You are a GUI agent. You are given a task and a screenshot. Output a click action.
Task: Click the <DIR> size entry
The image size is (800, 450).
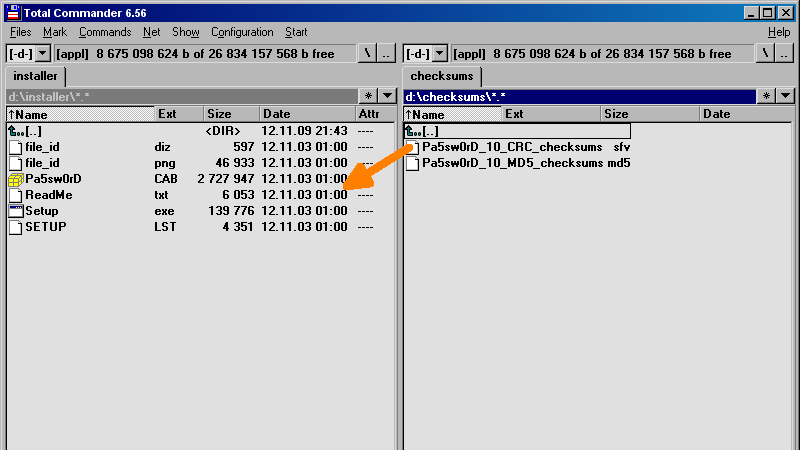pos(222,132)
